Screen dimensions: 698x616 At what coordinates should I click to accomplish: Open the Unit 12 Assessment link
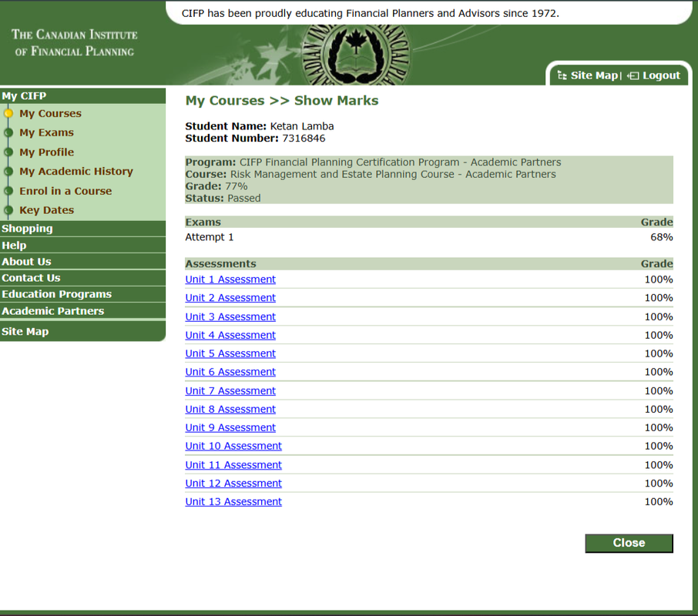[x=233, y=483]
